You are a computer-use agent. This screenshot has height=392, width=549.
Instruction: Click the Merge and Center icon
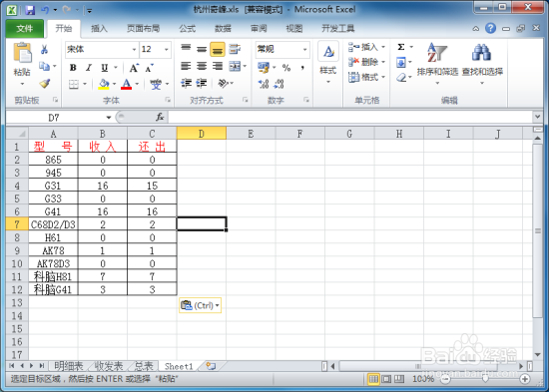[x=235, y=66]
